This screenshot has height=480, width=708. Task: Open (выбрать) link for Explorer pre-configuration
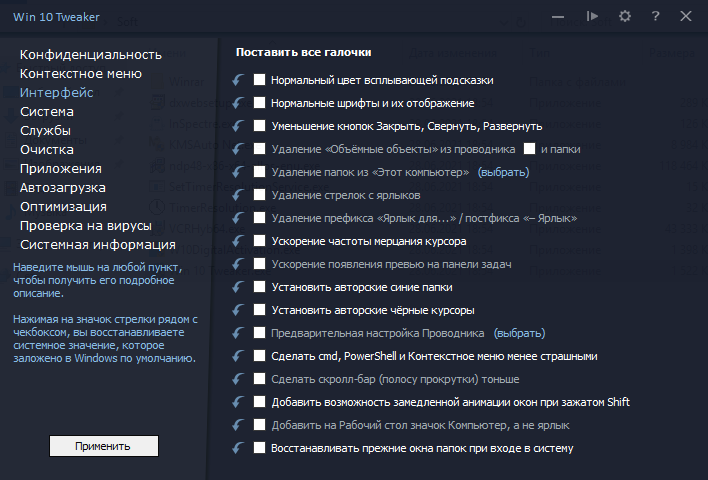[519, 333]
